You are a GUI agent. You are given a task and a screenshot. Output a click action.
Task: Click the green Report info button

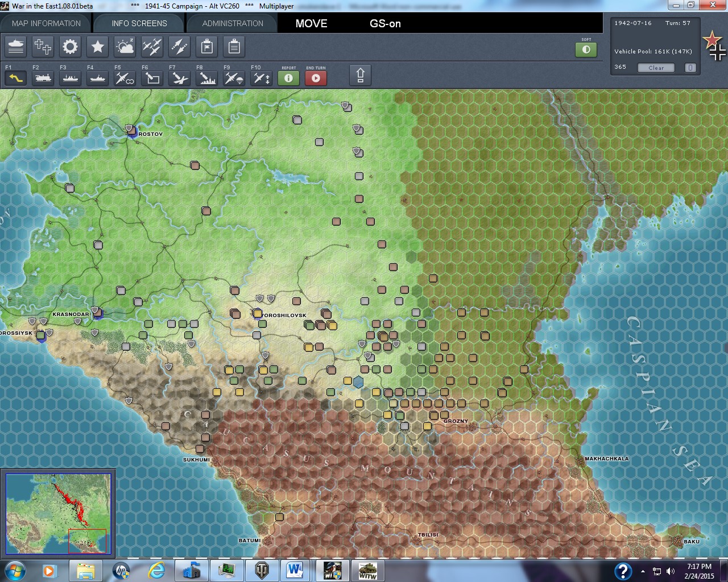[289, 78]
